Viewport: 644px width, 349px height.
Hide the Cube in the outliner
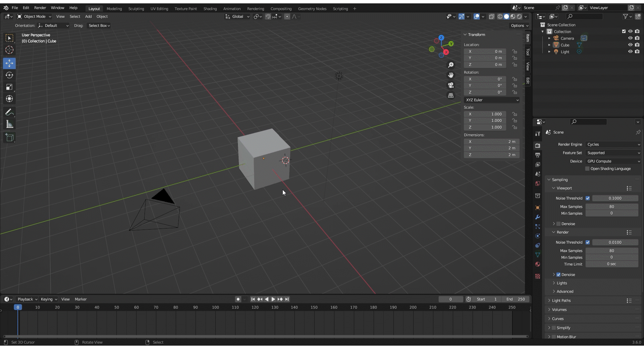[x=630, y=45]
